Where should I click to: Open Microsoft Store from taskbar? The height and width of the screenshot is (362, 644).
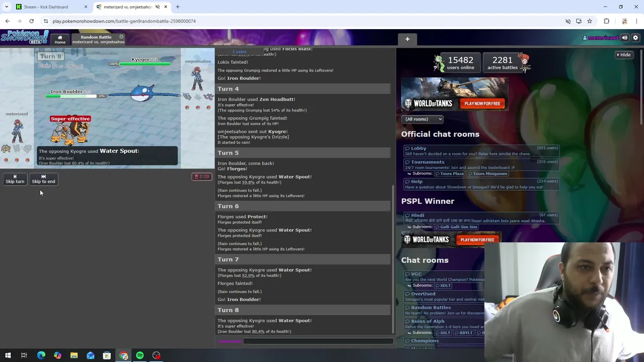tap(107, 355)
